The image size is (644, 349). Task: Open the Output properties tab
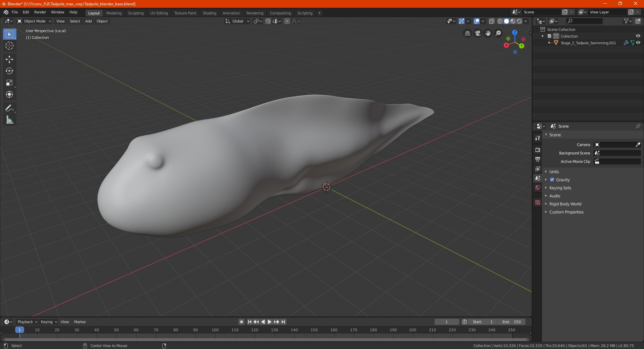(x=538, y=159)
